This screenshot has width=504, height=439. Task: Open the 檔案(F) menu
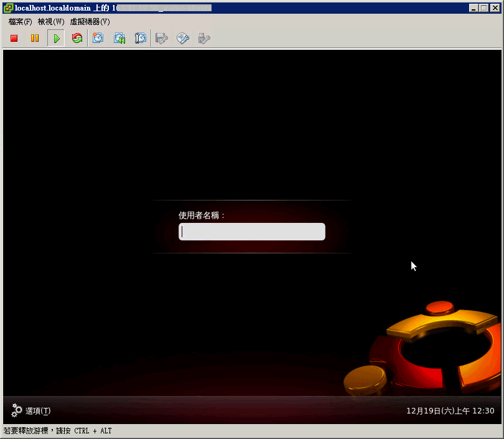(21, 22)
